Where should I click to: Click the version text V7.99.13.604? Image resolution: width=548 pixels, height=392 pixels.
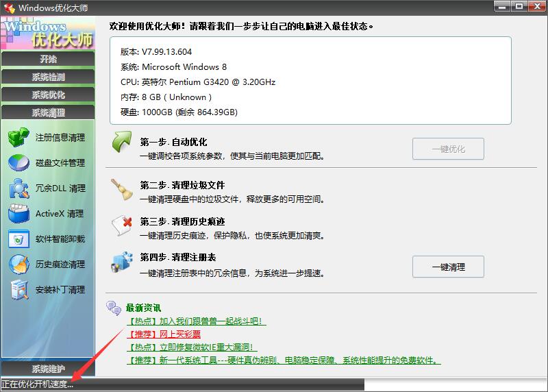(x=156, y=52)
